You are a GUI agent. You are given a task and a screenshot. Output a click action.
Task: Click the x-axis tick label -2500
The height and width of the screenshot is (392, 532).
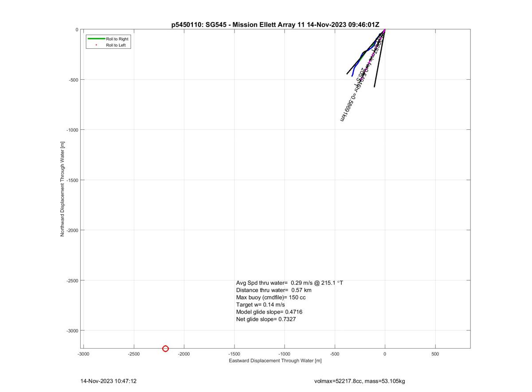133,354
